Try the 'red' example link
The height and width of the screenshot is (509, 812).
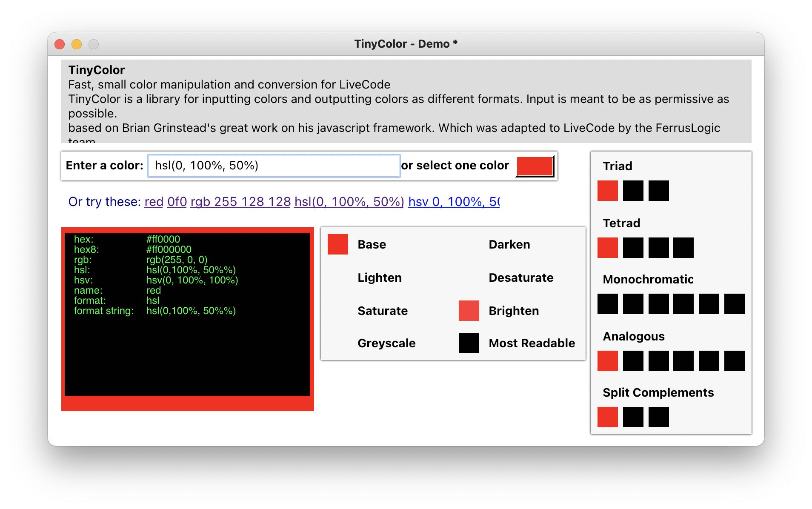click(154, 202)
